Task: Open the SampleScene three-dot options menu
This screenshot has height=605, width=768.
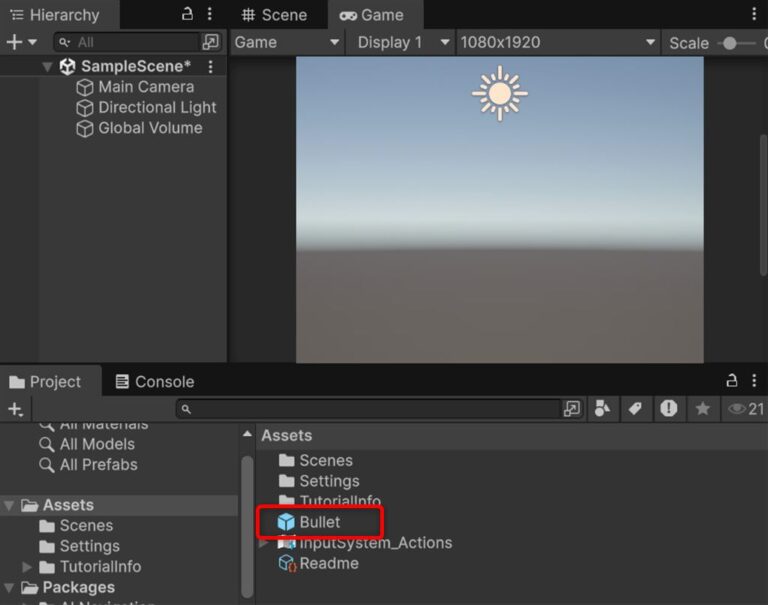Action: pos(211,66)
